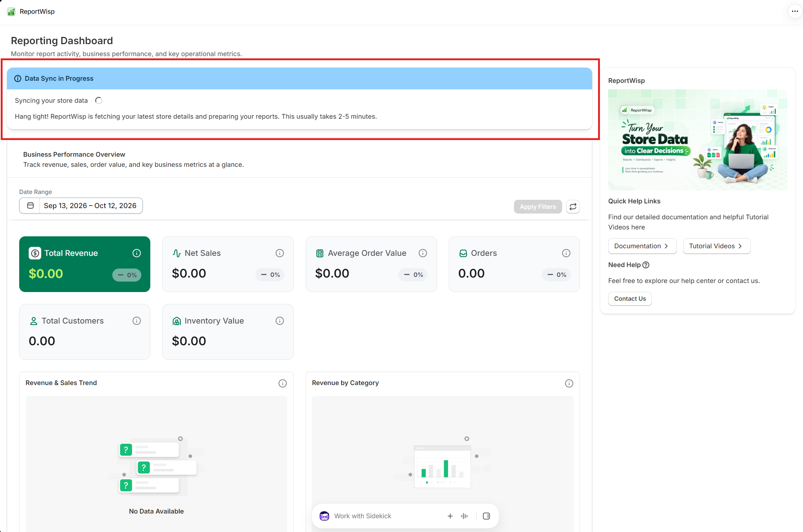The width and height of the screenshot is (803, 532).
Task: Click the Apply Filters button
Action: point(538,207)
